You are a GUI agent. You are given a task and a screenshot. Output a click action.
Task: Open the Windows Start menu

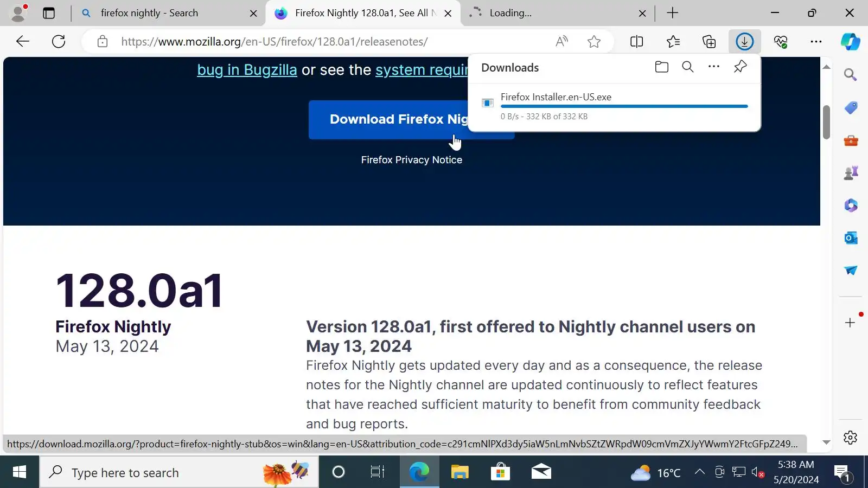[x=20, y=472]
